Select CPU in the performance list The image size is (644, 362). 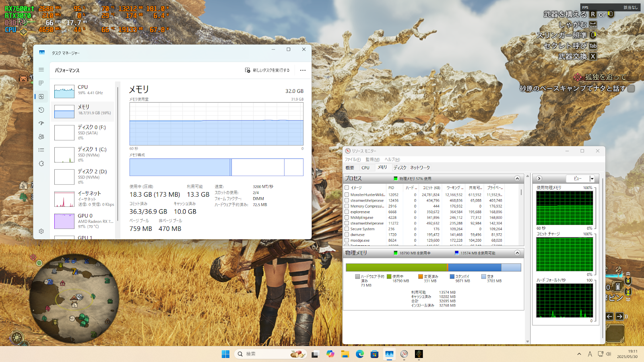click(84, 90)
